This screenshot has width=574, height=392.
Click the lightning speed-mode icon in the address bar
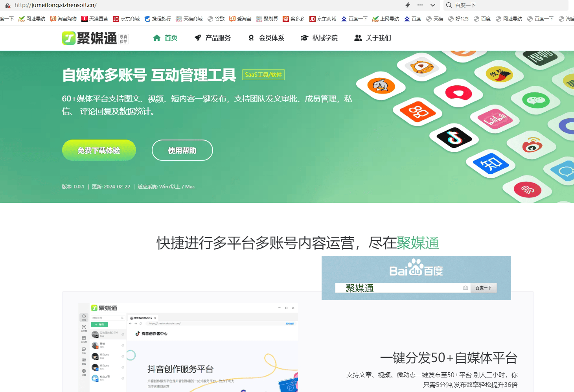(x=408, y=5)
